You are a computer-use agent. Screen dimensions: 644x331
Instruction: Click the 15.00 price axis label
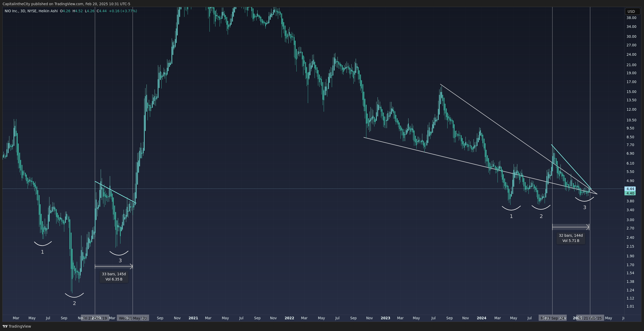[631, 92]
